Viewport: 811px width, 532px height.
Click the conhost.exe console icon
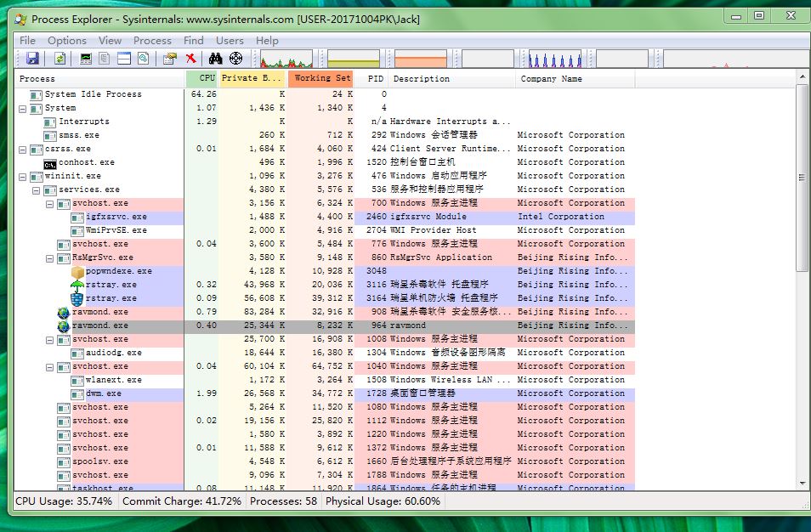[50, 162]
